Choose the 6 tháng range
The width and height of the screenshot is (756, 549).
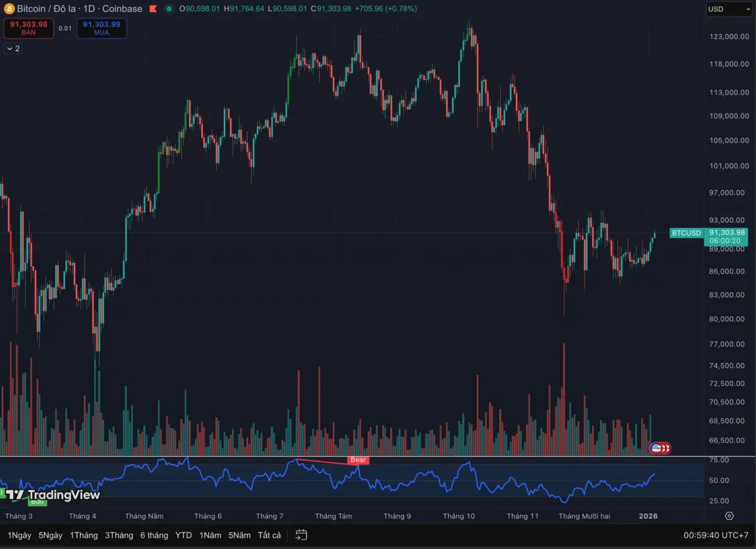pyautogui.click(x=154, y=535)
